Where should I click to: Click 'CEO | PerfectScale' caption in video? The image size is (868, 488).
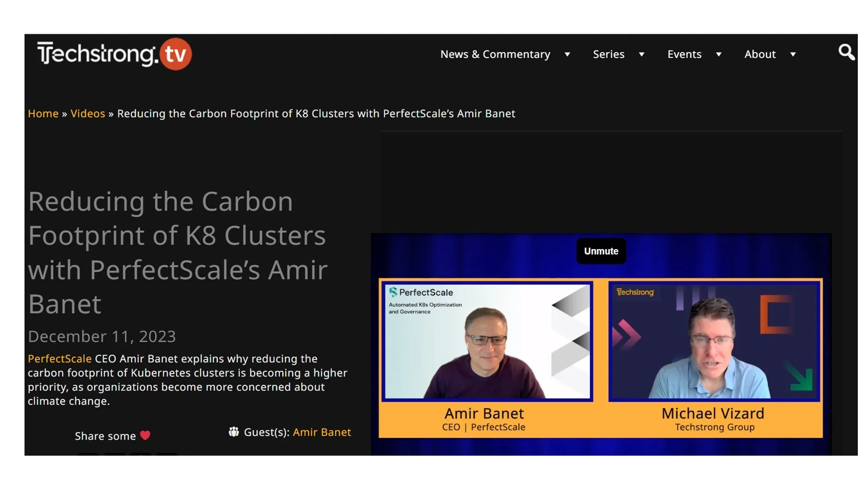pyautogui.click(x=484, y=427)
